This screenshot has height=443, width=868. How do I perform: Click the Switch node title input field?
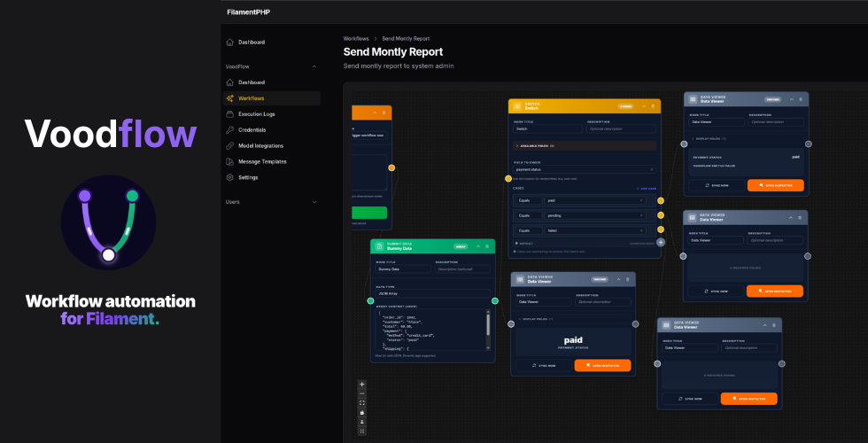pyautogui.click(x=546, y=129)
